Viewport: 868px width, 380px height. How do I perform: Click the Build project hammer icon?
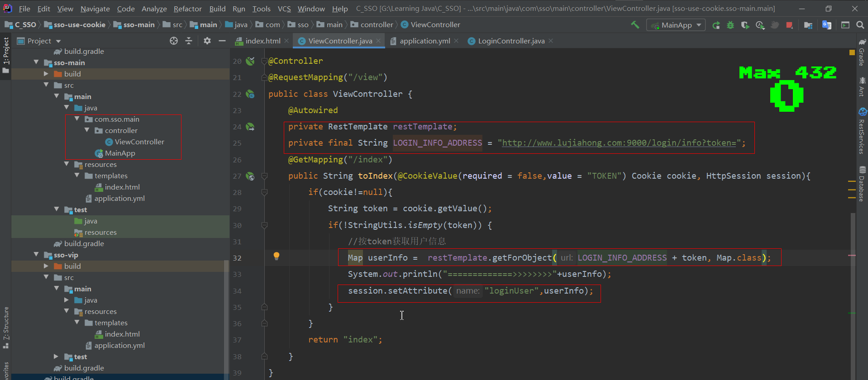635,25
